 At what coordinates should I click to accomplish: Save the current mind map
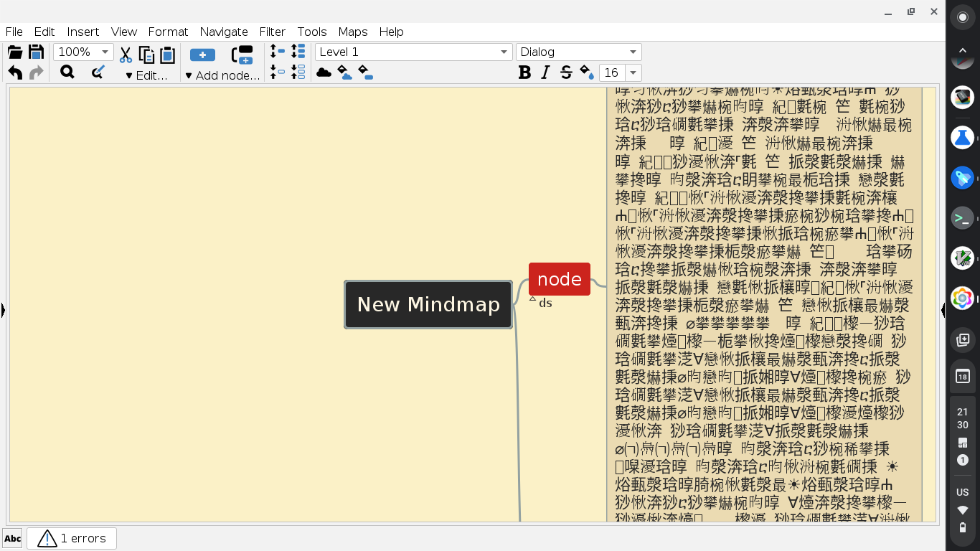point(36,52)
